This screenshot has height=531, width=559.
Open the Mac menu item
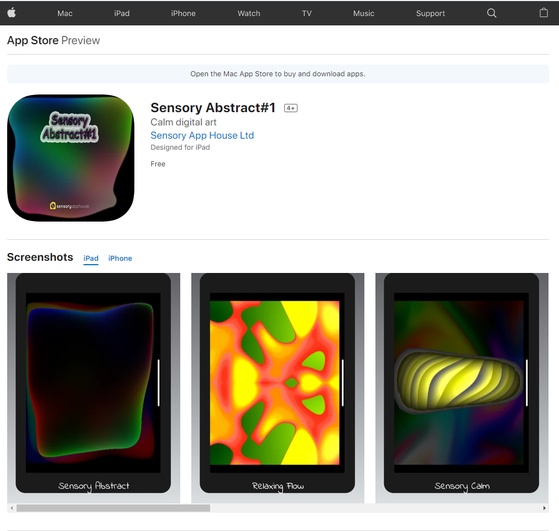click(x=65, y=13)
